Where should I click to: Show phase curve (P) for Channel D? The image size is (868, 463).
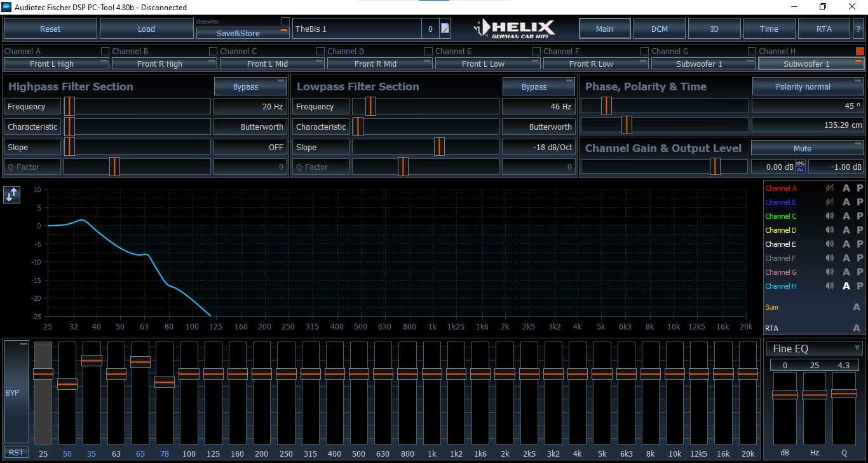pyautogui.click(x=860, y=230)
